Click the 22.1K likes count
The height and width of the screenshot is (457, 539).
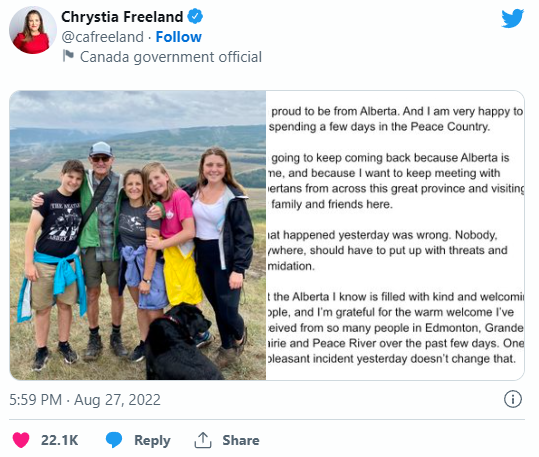[x=59, y=440]
